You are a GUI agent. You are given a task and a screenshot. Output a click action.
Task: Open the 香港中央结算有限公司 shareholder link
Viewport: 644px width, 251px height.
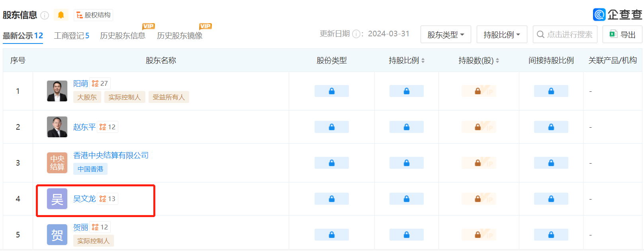(x=111, y=155)
